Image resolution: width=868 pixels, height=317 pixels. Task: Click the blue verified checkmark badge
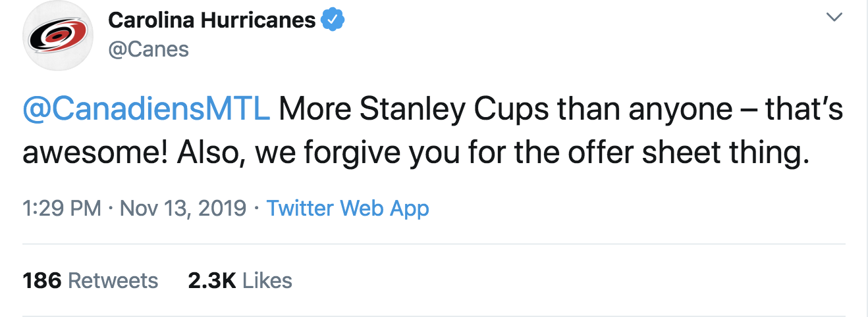pos(333,20)
